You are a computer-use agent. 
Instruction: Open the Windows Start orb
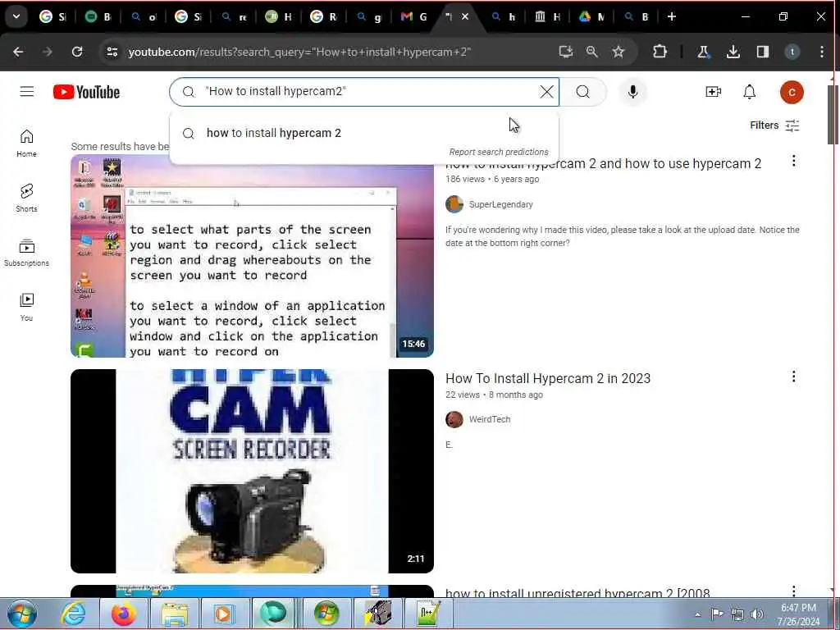pyautogui.click(x=21, y=614)
